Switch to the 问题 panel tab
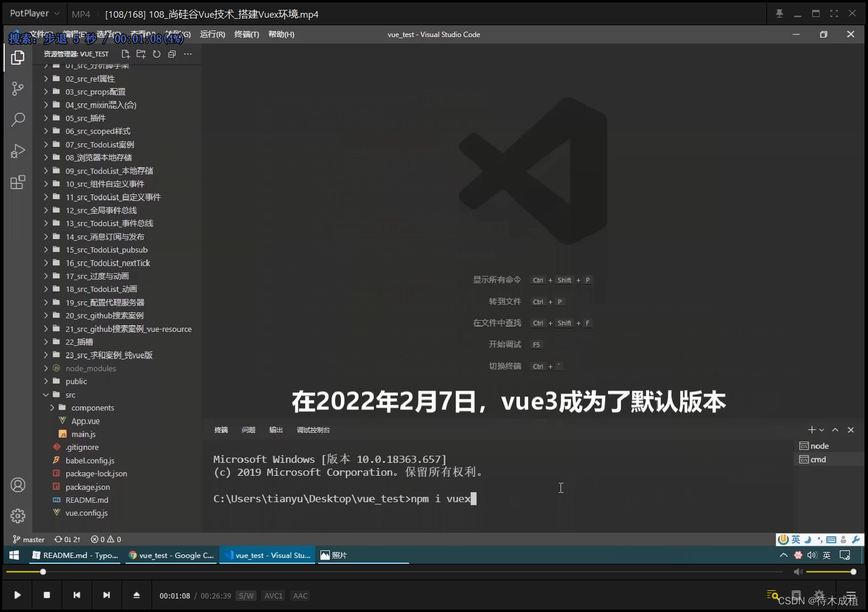The image size is (868, 612). click(248, 430)
